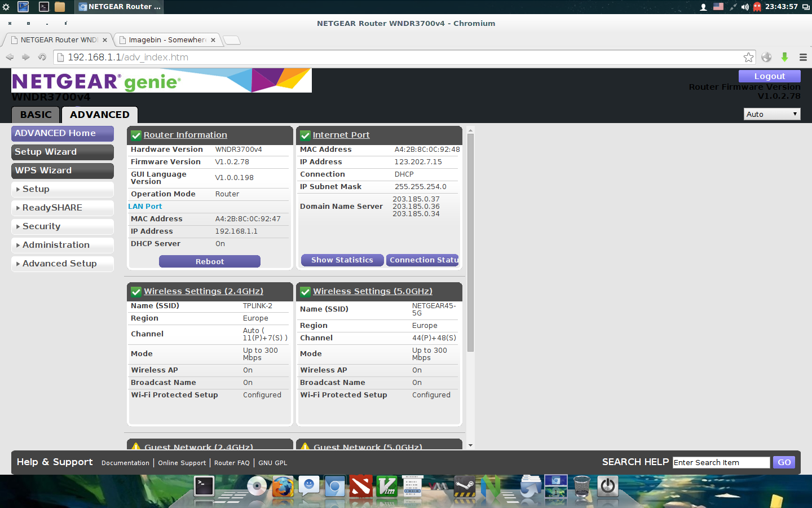The width and height of the screenshot is (812, 508).
Task: Expand the Security sidebar section
Action: pyautogui.click(x=63, y=226)
